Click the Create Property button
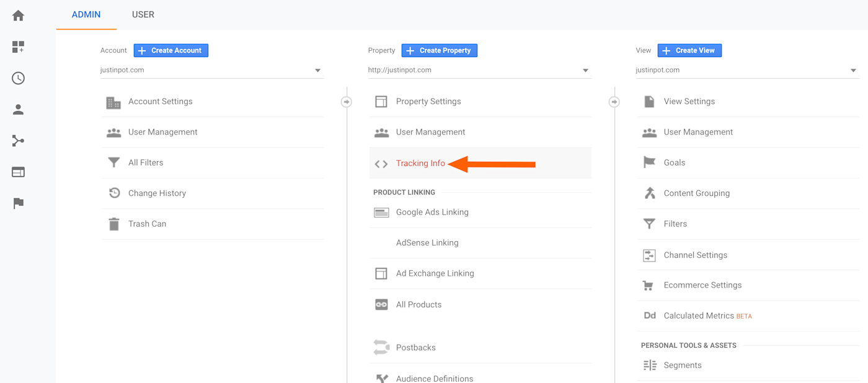The image size is (868, 383). 439,50
